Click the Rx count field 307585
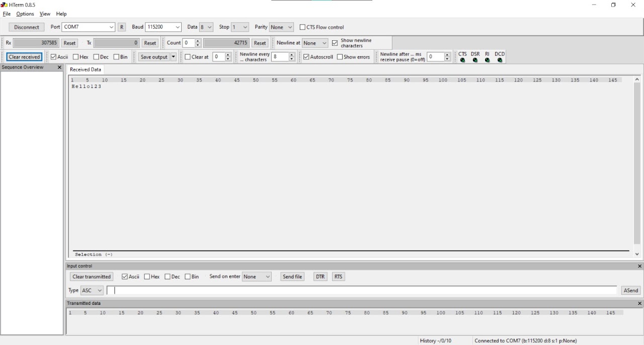 36,43
